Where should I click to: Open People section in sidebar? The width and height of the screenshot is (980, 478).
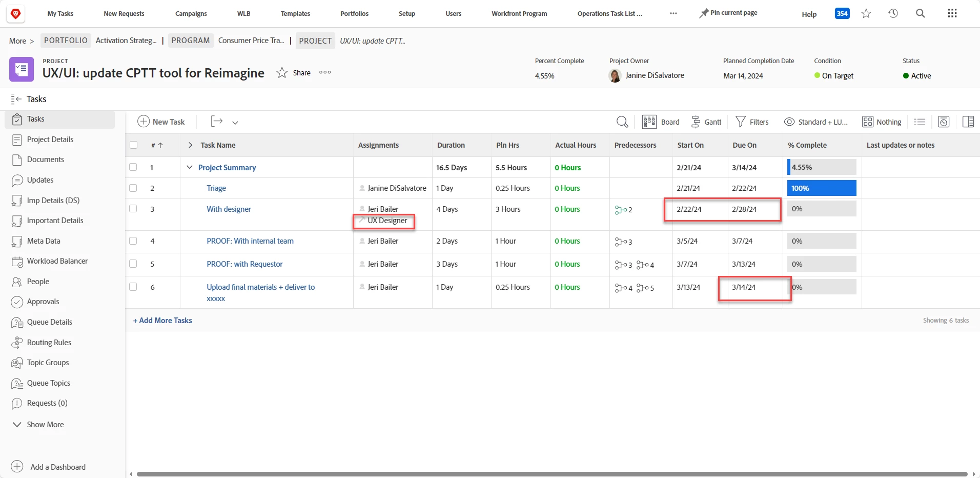point(38,282)
